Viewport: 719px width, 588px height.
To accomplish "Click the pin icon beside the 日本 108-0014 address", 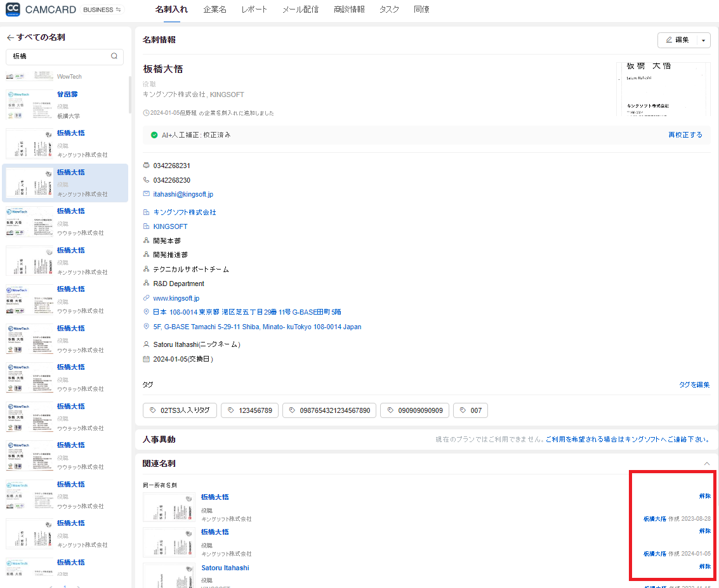I will pos(147,311).
